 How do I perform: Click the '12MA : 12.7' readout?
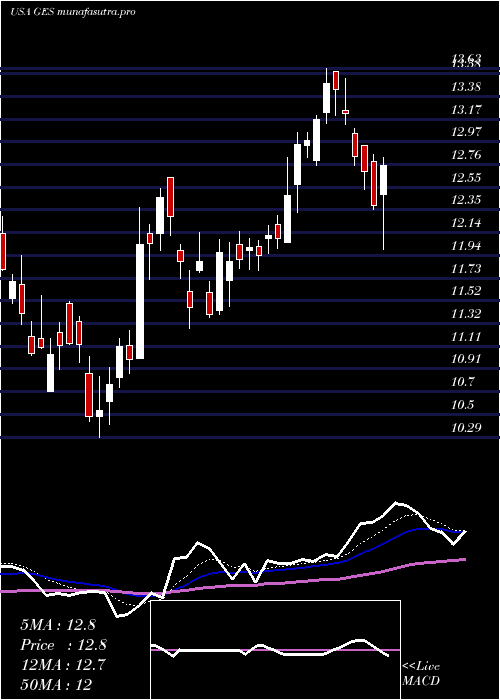click(x=63, y=664)
